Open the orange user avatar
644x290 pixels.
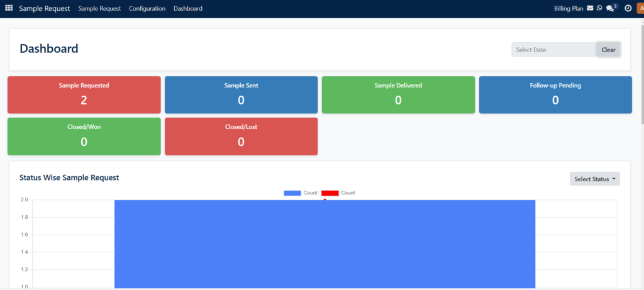(x=640, y=8)
